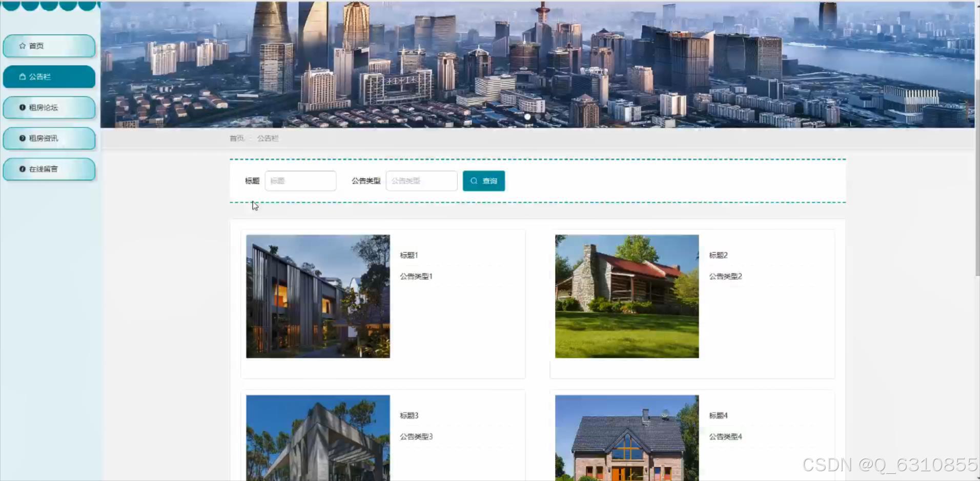Open the 标题4 brick house thumbnail
This screenshot has height=481, width=980.
point(627,438)
